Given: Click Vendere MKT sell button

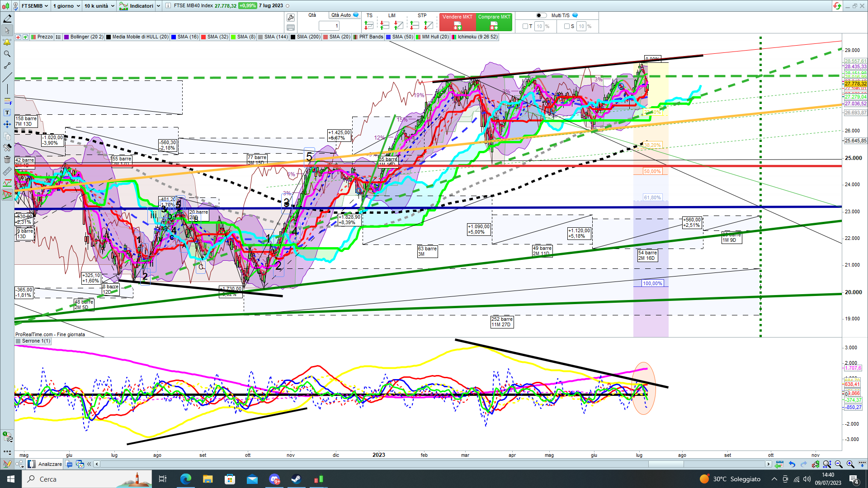Looking at the screenshot, I should 458,22.
